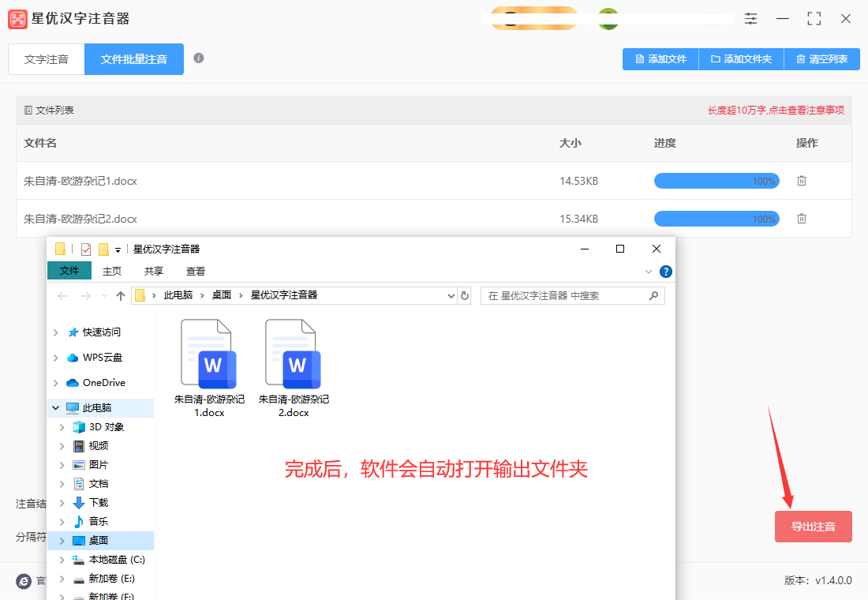Screen dimensions: 868x600
Task: Open quick access toolbar customize dropdown
Action: pos(118,250)
